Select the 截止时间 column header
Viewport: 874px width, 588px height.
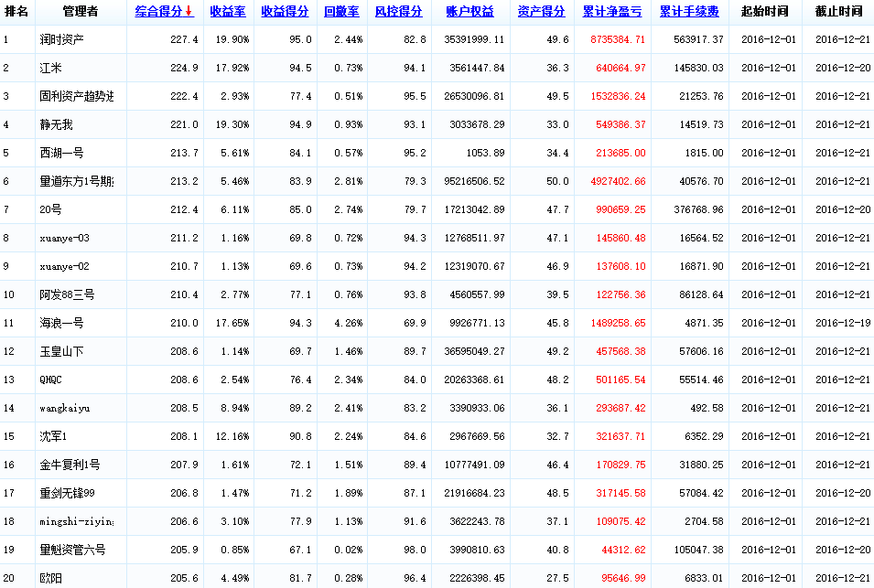point(838,11)
